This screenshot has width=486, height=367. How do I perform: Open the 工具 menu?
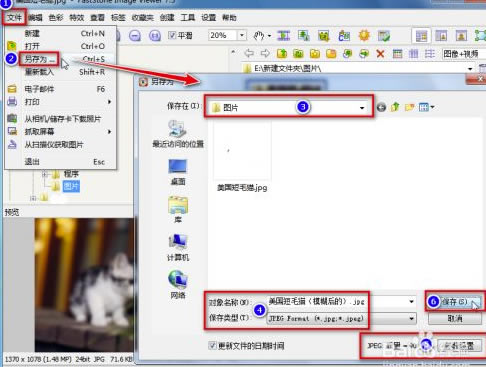[187, 17]
